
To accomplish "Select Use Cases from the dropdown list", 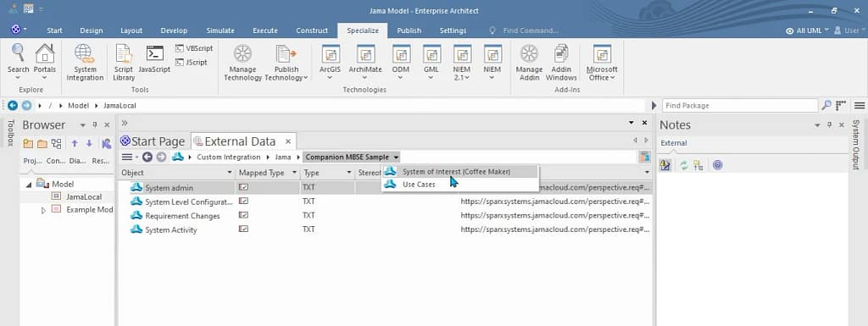I will 459,185.
